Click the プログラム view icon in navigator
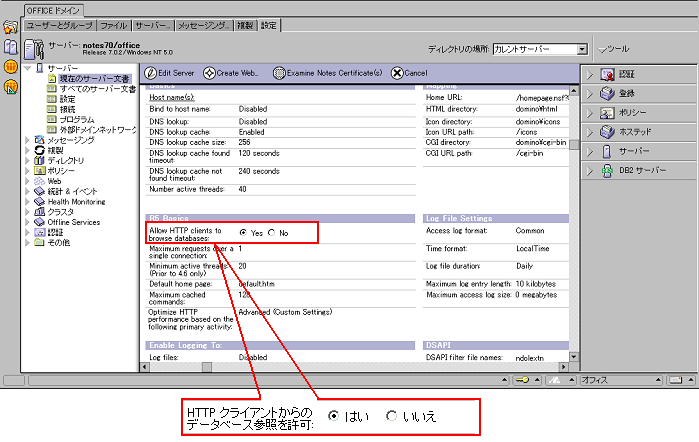Screen dimensions: 699x442 52,120
